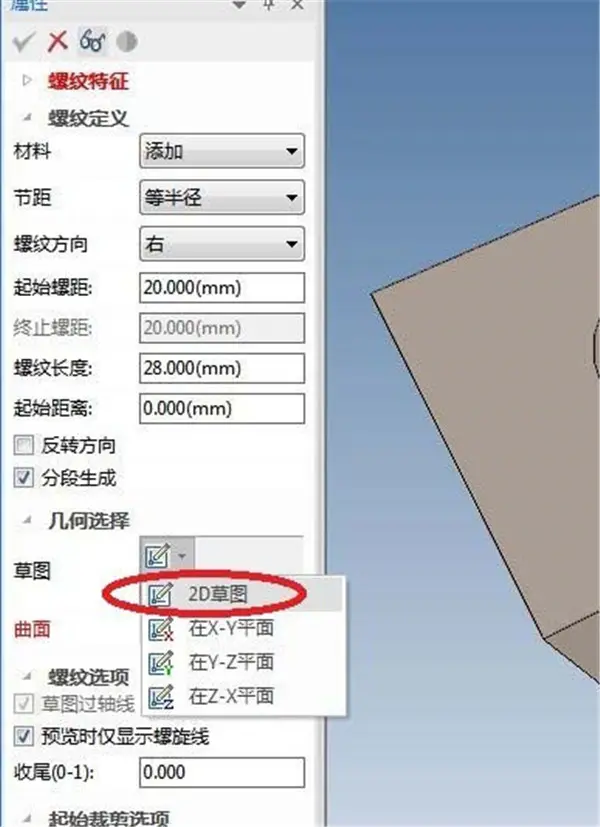Viewport: 600px width, 827px height.
Task: Click the 螺纹长度 value field
Action: [x=222, y=368]
